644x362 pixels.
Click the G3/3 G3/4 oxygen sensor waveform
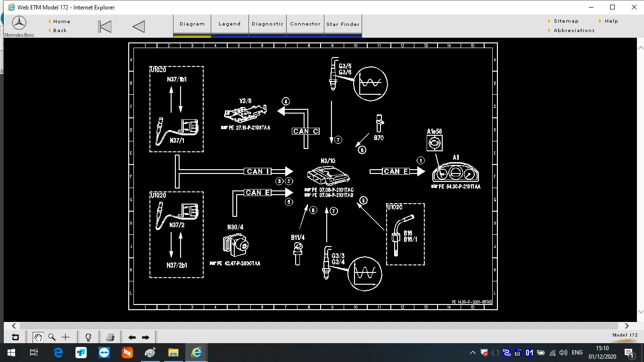[x=364, y=273]
